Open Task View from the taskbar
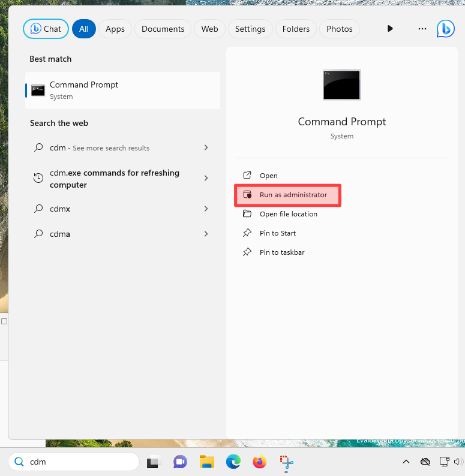Viewport: 465px width, 476px height. pyautogui.click(x=154, y=462)
